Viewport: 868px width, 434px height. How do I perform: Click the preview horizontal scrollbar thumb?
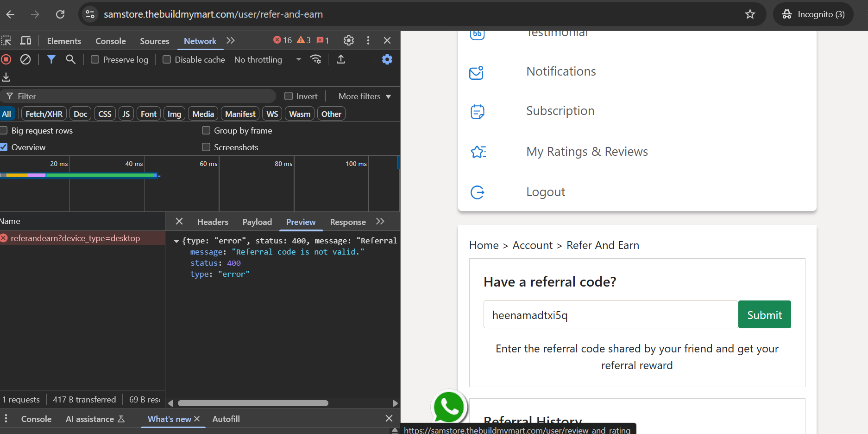(x=253, y=403)
